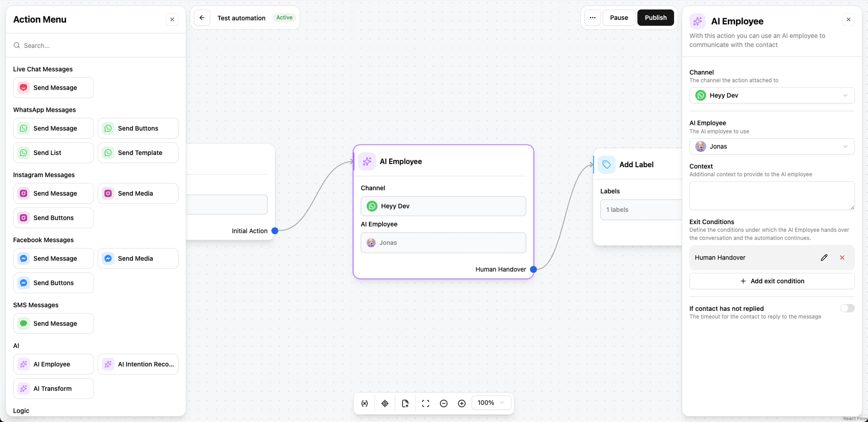Screen dimensions: 868x422
Task: Click the back arrow next to Test automation
Action: pyautogui.click(x=202, y=17)
